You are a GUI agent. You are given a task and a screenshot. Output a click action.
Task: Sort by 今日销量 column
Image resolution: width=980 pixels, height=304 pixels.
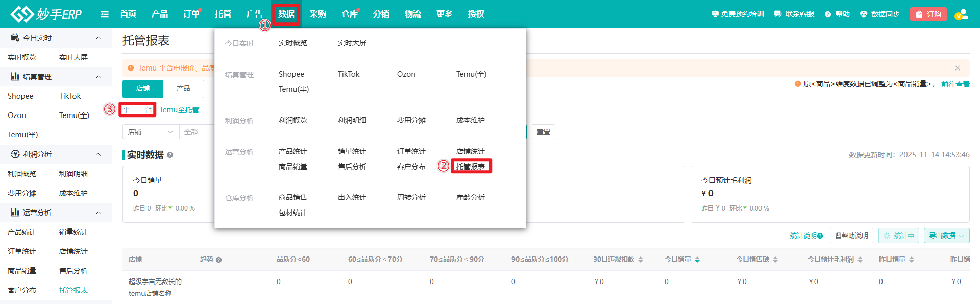pyautogui.click(x=697, y=260)
